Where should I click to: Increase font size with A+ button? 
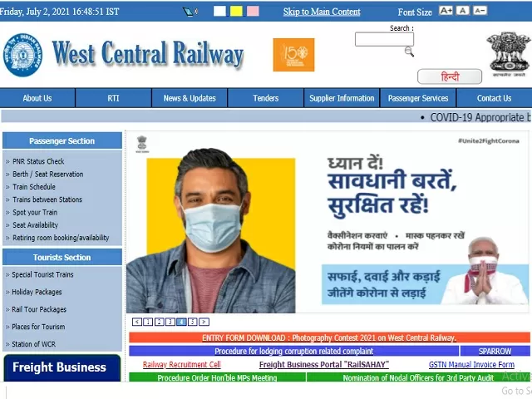(x=446, y=11)
